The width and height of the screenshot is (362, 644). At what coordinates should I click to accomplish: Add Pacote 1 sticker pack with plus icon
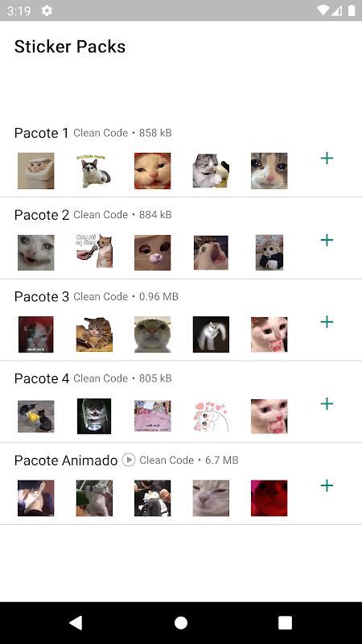tap(327, 158)
